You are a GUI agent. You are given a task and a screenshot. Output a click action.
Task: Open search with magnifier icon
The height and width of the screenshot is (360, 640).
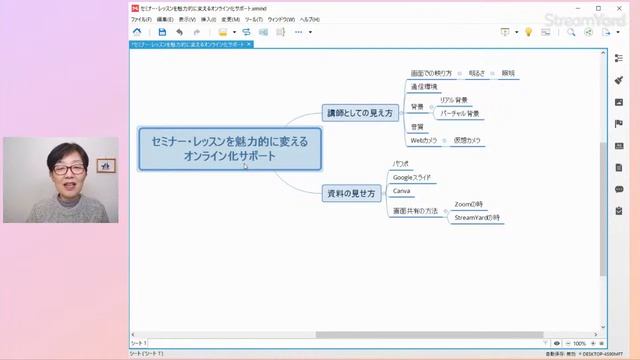point(571,32)
